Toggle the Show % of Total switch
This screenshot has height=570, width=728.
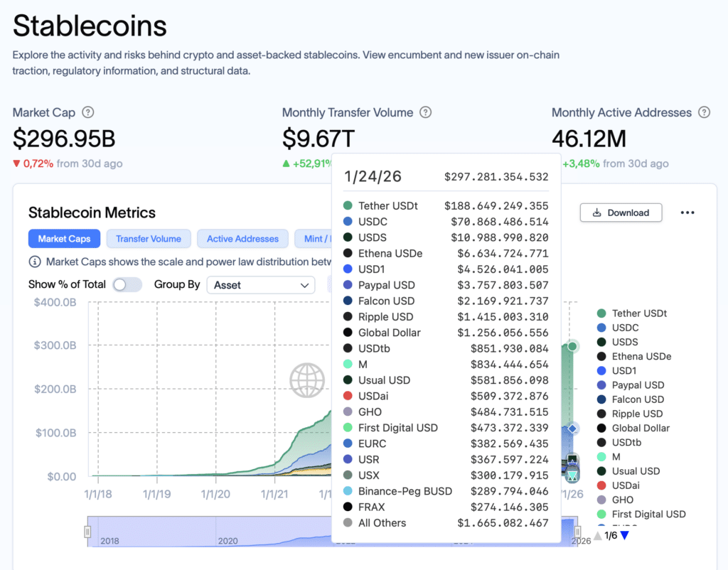click(127, 284)
